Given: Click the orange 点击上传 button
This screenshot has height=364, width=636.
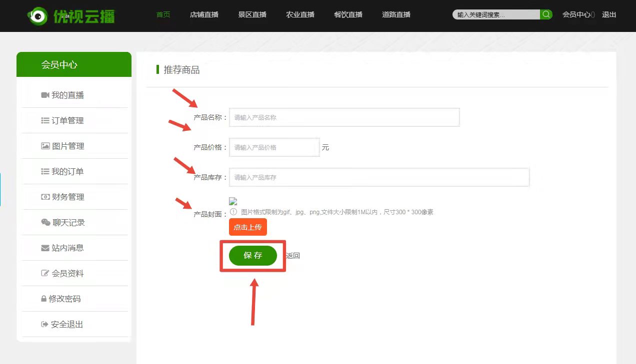Looking at the screenshot, I should point(248,227).
